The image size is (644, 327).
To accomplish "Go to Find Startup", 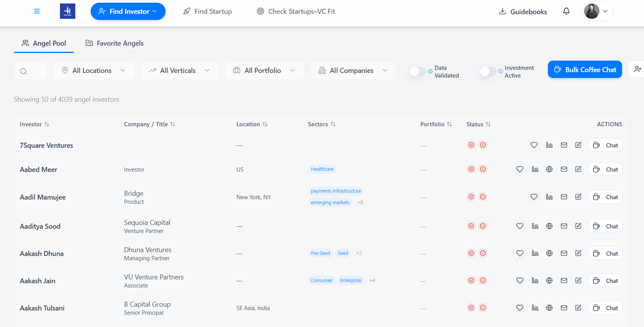I will click(207, 12).
